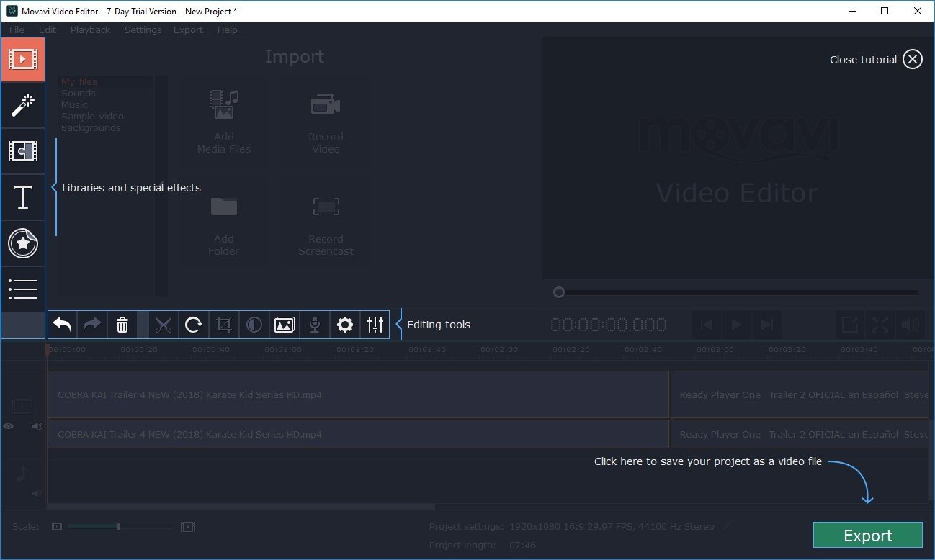This screenshot has width=935, height=560.
Task: Delete selected clip with trash icon
Action: (122, 325)
